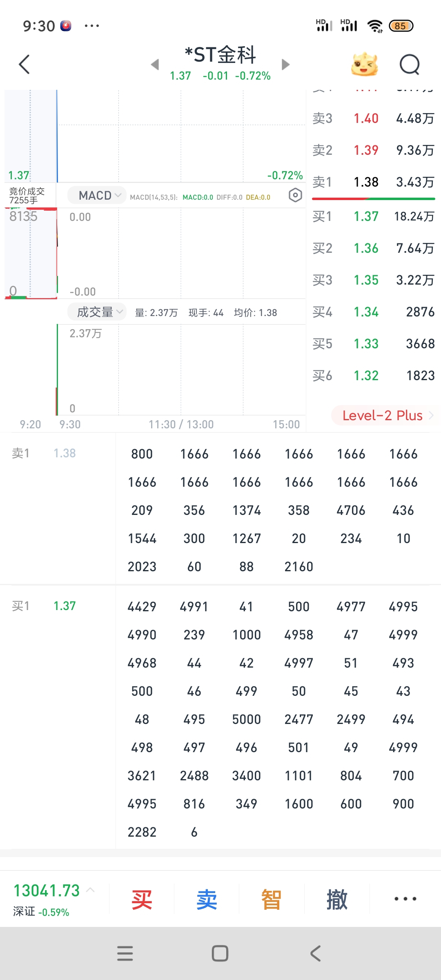Image resolution: width=441 pixels, height=980 pixels.
Task: Tap the 卖1 1.38 queue header
Action: point(44,453)
